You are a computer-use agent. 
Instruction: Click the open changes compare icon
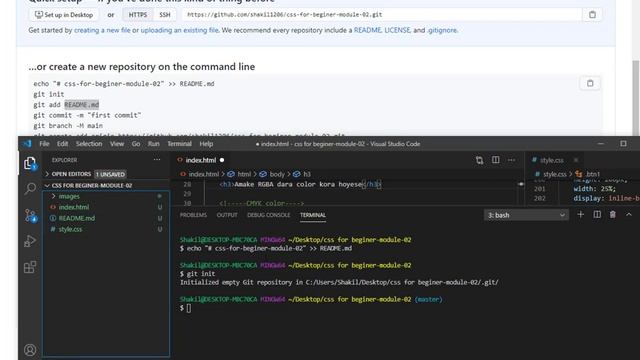click(480, 160)
